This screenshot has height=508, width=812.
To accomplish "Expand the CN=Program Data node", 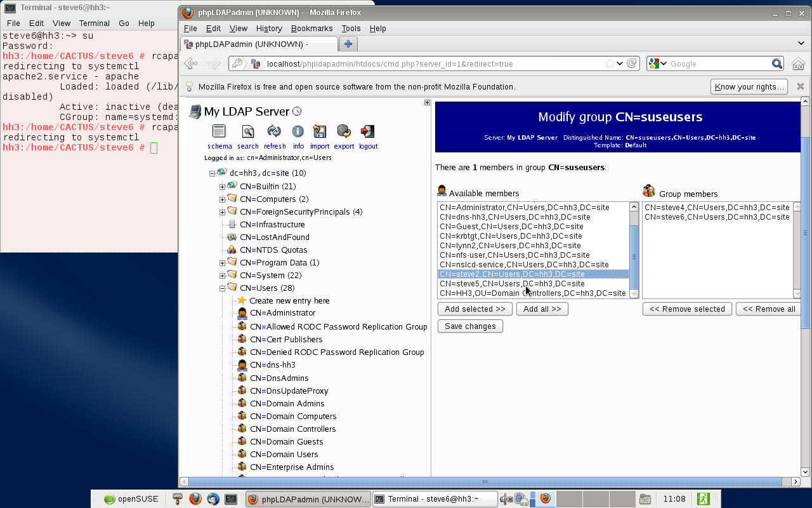I will tap(222, 263).
